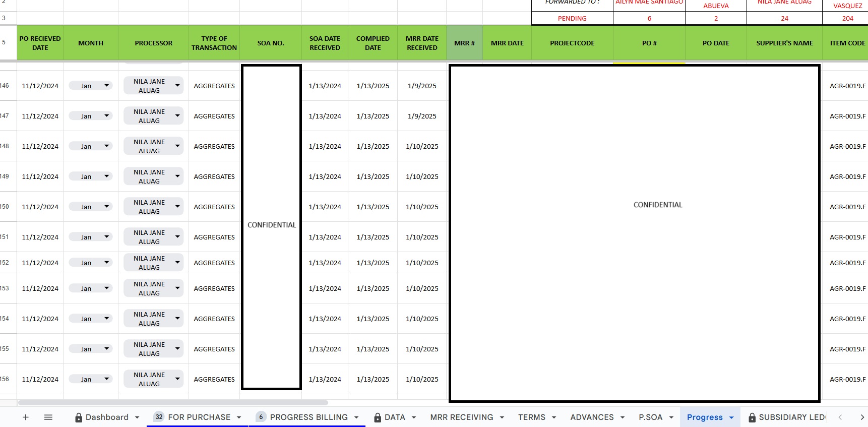Select MRR date 1/9/2025 in row 146
Viewport: 868px width, 427px height.
422,86
